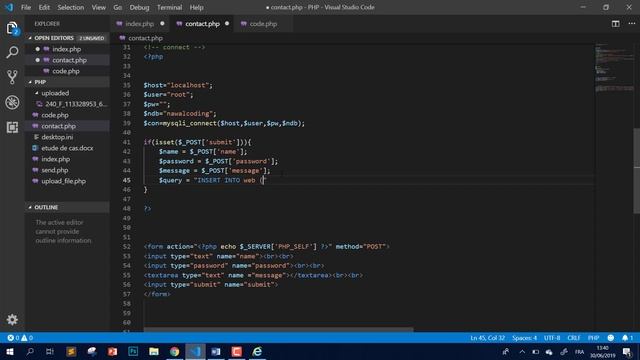
Task: Open Internet Explorer from the taskbar
Action: (257, 351)
